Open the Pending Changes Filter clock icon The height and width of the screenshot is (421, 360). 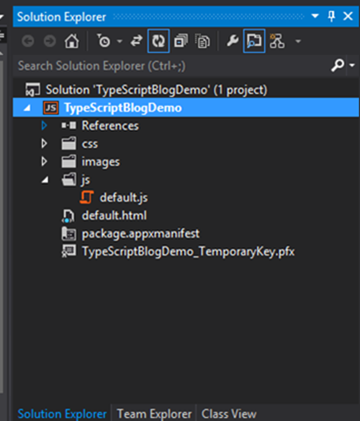point(104,41)
